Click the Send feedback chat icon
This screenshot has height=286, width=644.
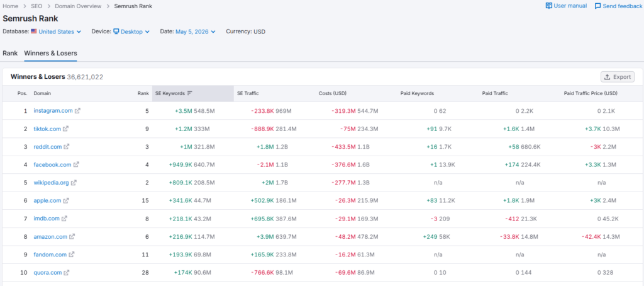597,6
